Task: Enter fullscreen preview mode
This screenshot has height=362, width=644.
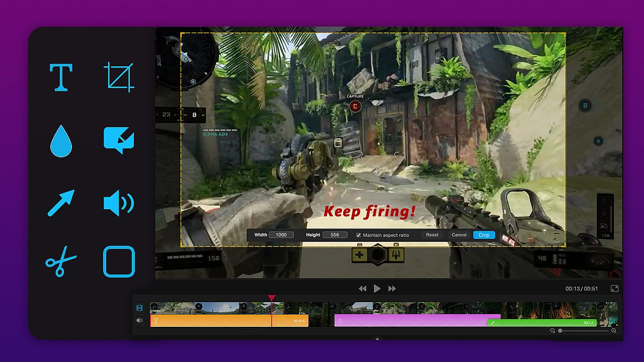Action: (x=614, y=289)
